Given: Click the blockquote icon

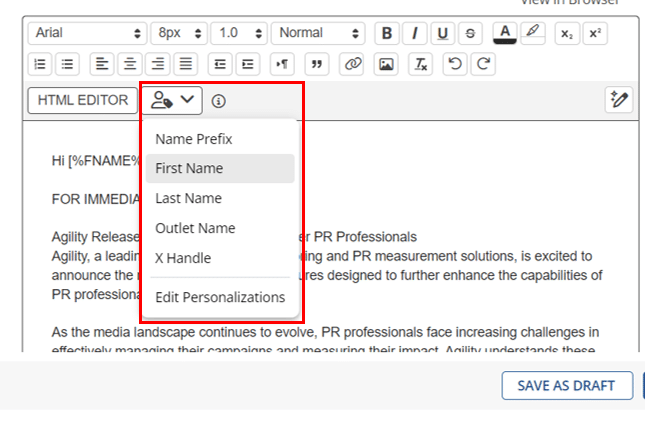Looking at the screenshot, I should 317,64.
